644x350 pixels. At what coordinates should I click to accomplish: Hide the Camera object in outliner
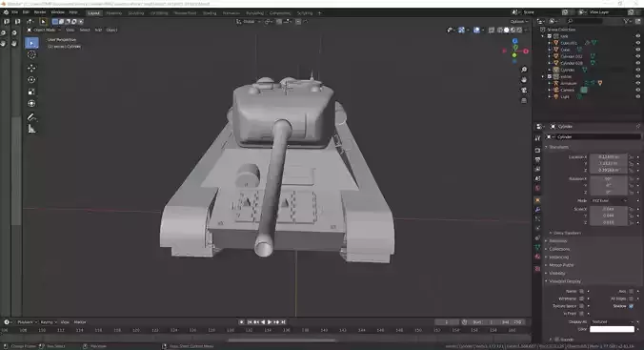[638, 90]
